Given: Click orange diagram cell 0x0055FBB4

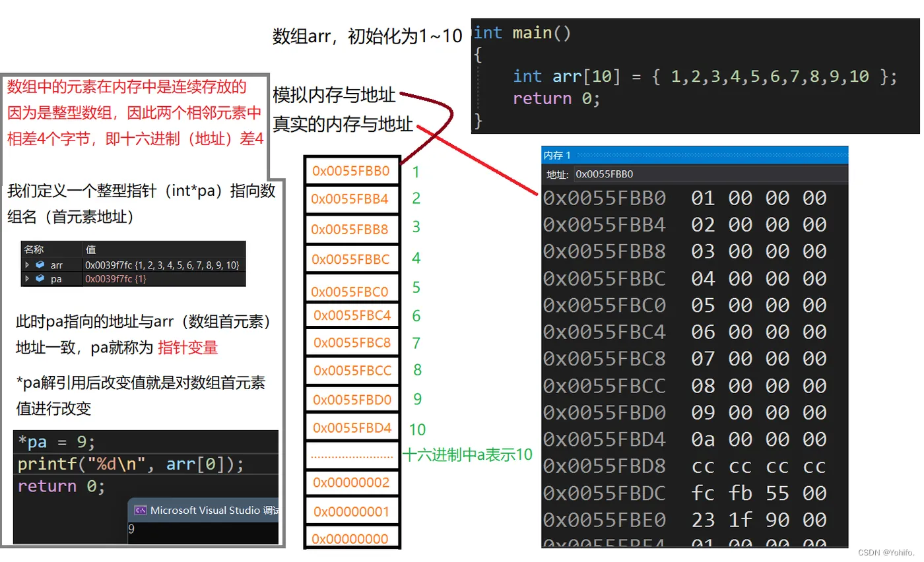Looking at the screenshot, I should (352, 199).
